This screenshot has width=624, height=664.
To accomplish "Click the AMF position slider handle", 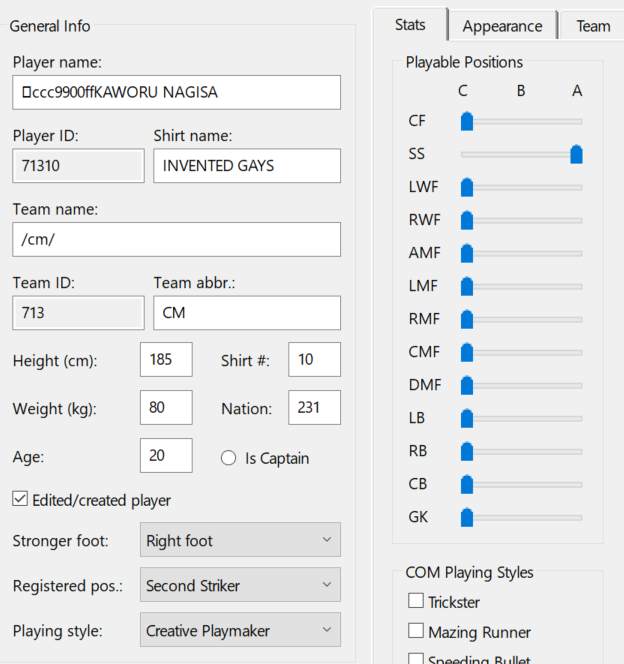I will coord(467,253).
